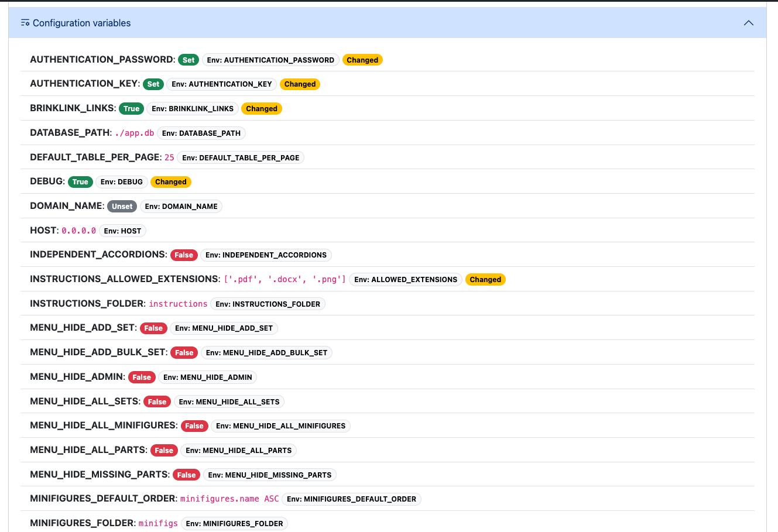778x532 pixels.
Task: Collapse the Configuration variables accordion chevron
Action: [x=748, y=23]
